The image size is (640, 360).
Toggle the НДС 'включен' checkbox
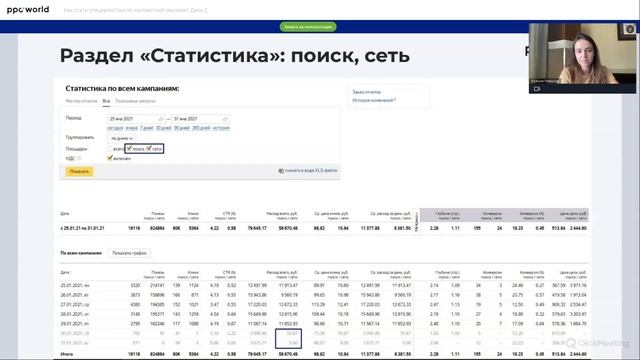[x=110, y=158]
